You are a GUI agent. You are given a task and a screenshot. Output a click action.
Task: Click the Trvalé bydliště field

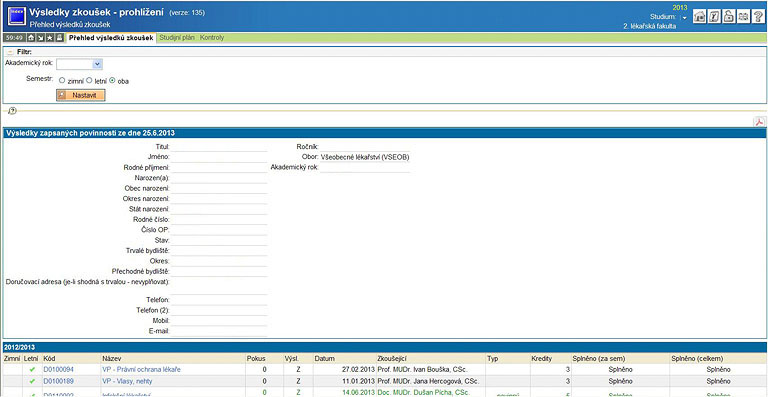click(x=219, y=251)
